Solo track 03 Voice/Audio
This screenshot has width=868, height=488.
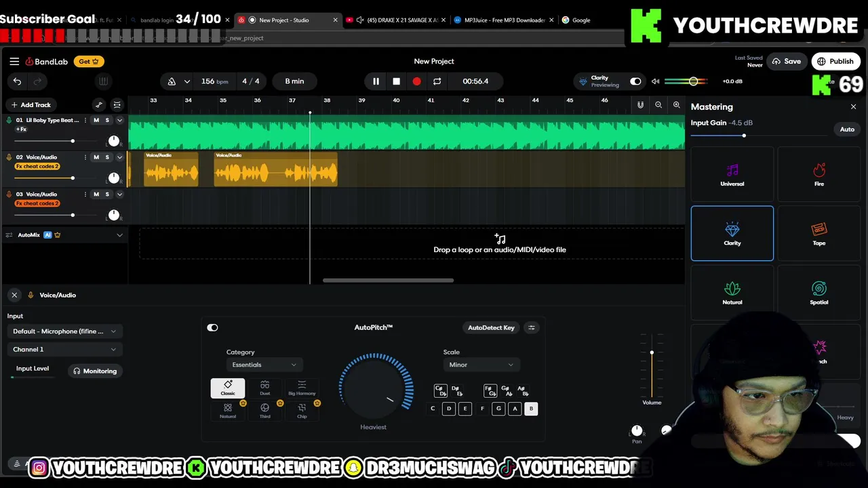106,194
